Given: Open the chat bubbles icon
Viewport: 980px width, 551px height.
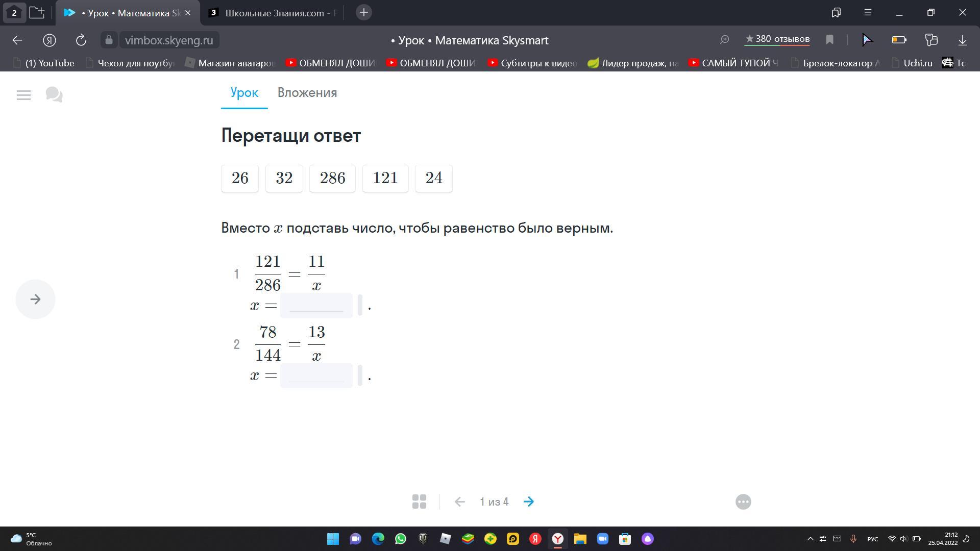Looking at the screenshot, I should click(54, 95).
